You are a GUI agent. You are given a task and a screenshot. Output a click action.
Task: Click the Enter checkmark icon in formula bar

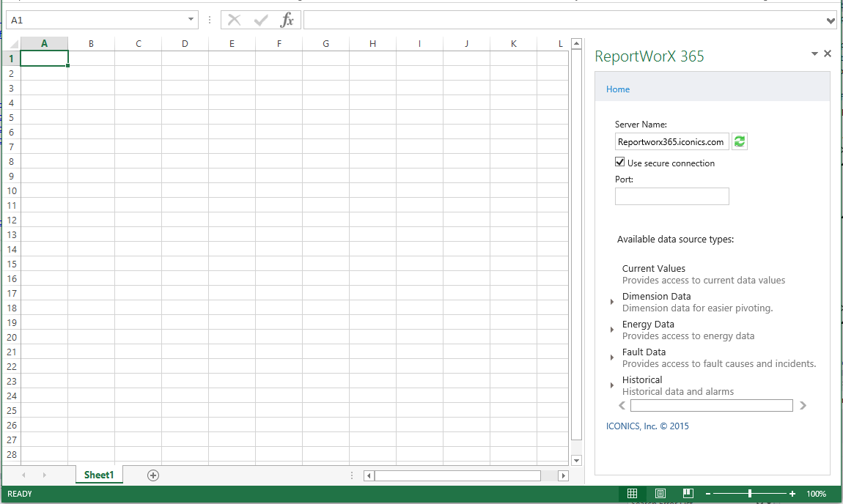(x=261, y=21)
